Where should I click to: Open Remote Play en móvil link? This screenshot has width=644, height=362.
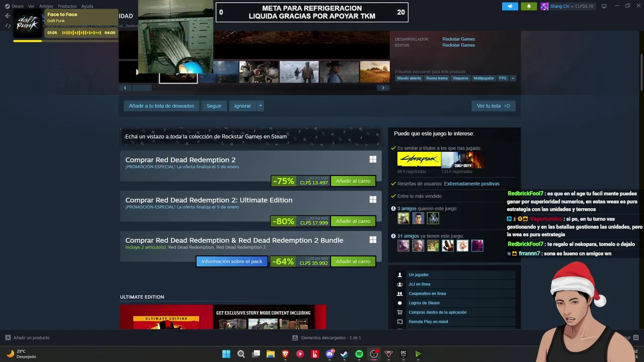pos(428,322)
